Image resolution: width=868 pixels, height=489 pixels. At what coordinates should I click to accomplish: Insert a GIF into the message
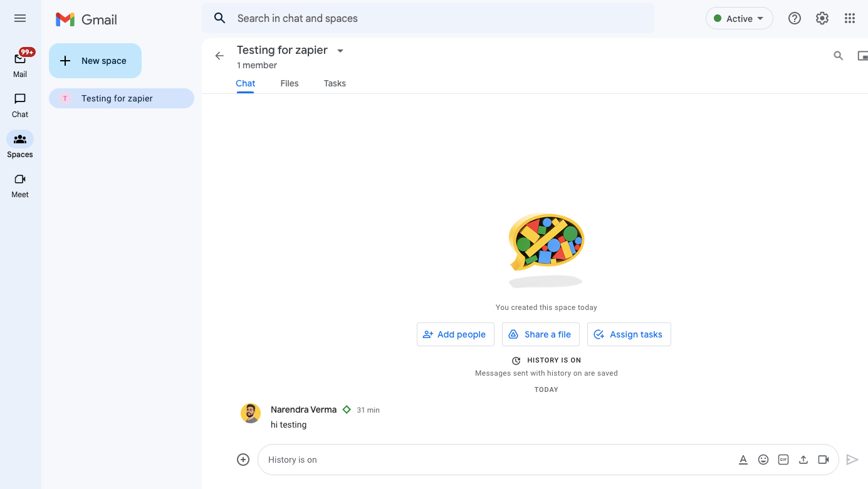[x=783, y=460]
